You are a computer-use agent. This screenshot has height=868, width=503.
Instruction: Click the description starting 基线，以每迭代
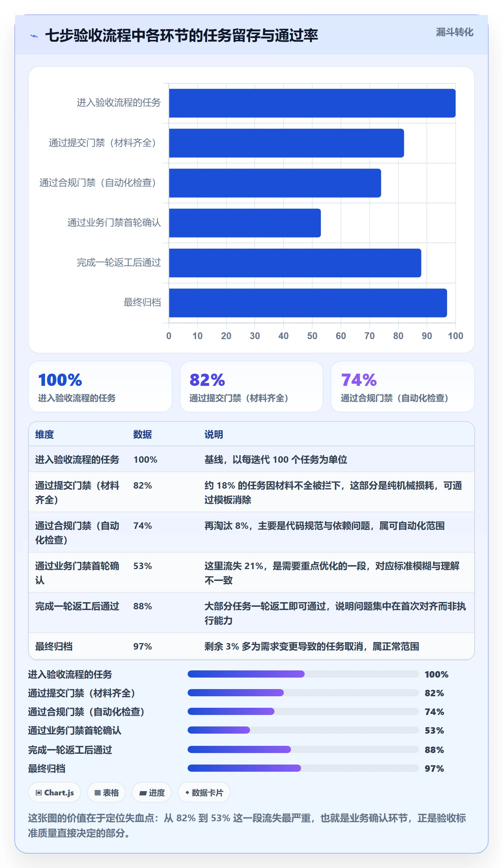[x=276, y=460]
